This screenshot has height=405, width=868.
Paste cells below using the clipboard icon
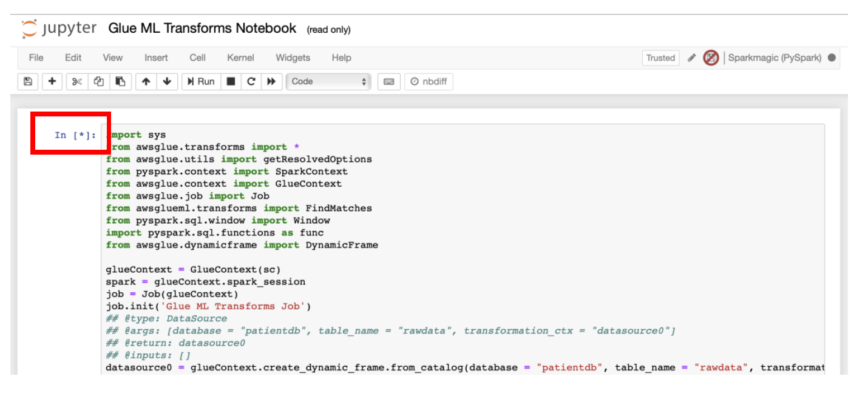[120, 81]
